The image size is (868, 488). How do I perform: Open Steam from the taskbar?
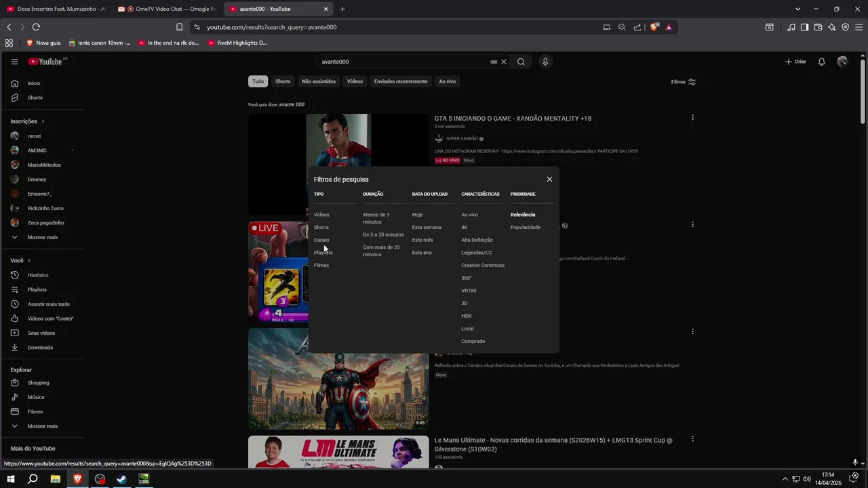[122, 479]
